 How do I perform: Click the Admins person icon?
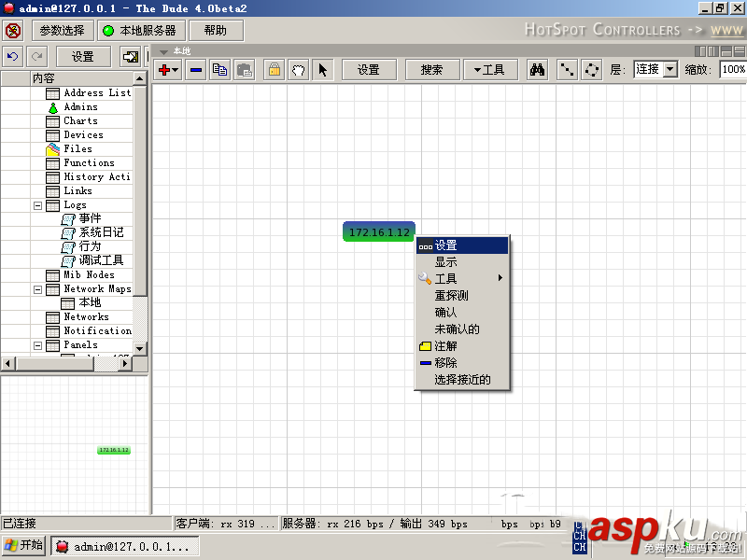53,107
